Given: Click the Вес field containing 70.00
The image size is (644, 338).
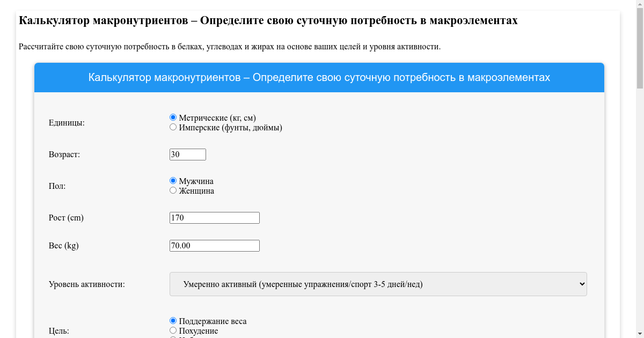Looking at the screenshot, I should [214, 246].
